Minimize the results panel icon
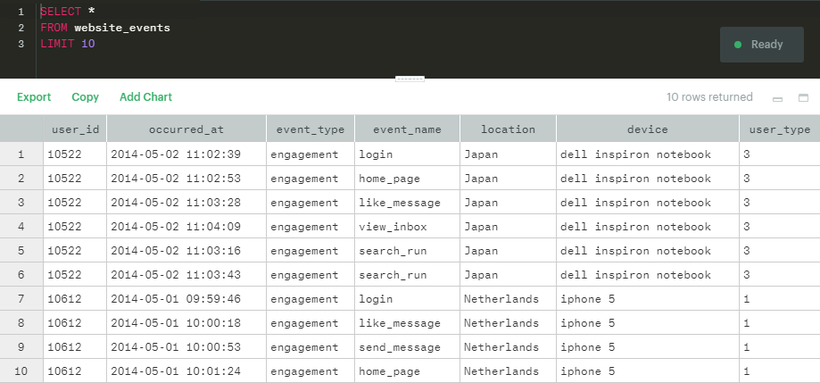 click(778, 98)
